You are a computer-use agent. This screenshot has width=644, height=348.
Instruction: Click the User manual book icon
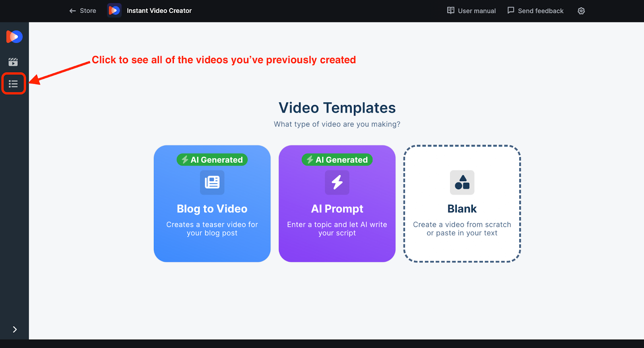[x=451, y=10]
